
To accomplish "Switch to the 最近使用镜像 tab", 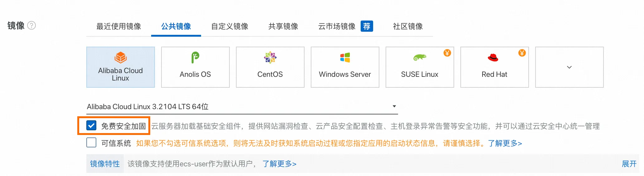I will [x=119, y=26].
